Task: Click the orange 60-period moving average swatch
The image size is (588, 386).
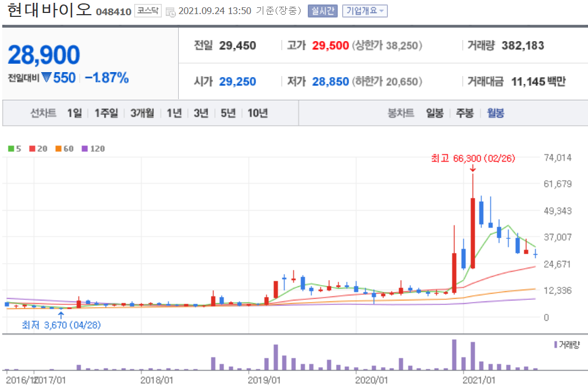Action: [x=59, y=149]
